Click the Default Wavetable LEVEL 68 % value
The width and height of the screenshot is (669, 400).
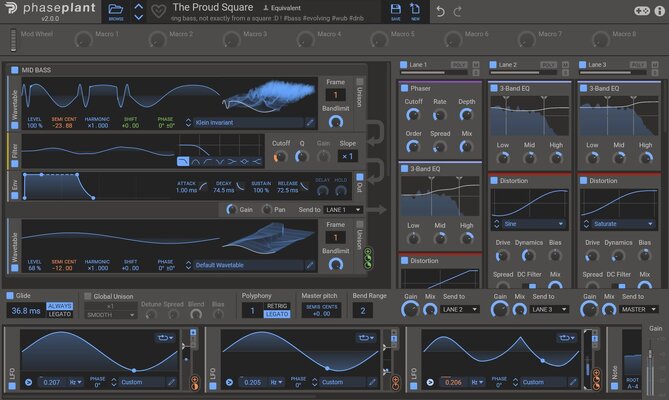[35, 268]
